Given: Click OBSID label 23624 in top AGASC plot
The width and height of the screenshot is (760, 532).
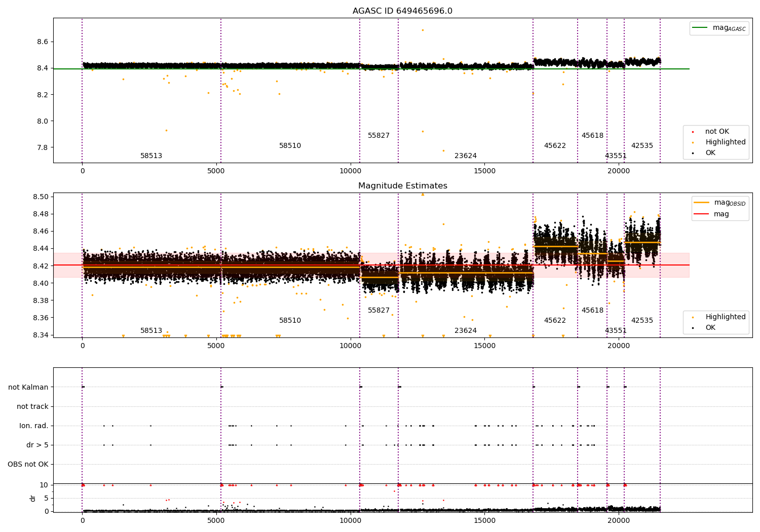Looking at the screenshot, I should [x=465, y=156].
